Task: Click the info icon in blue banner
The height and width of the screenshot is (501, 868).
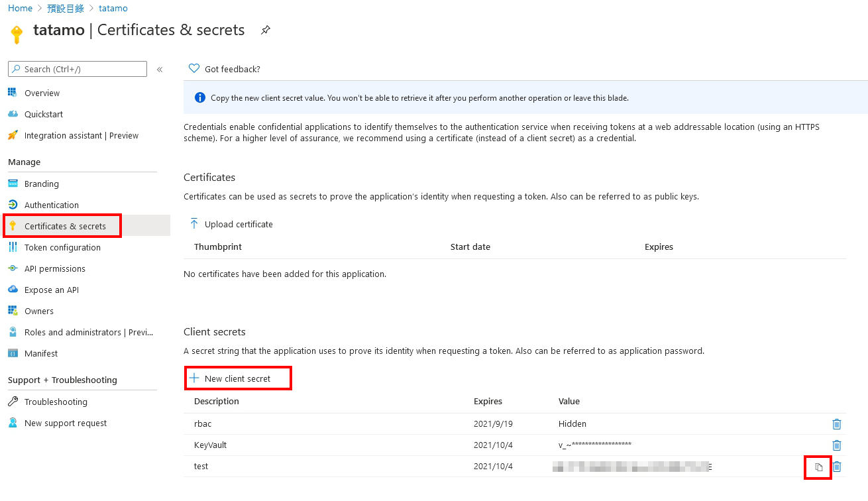Action: [x=200, y=97]
